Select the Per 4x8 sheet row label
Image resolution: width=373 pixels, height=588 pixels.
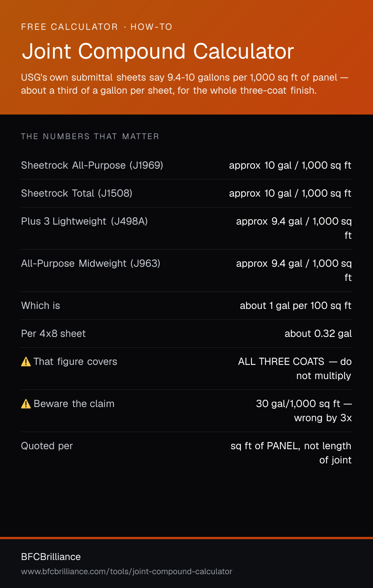(53, 334)
